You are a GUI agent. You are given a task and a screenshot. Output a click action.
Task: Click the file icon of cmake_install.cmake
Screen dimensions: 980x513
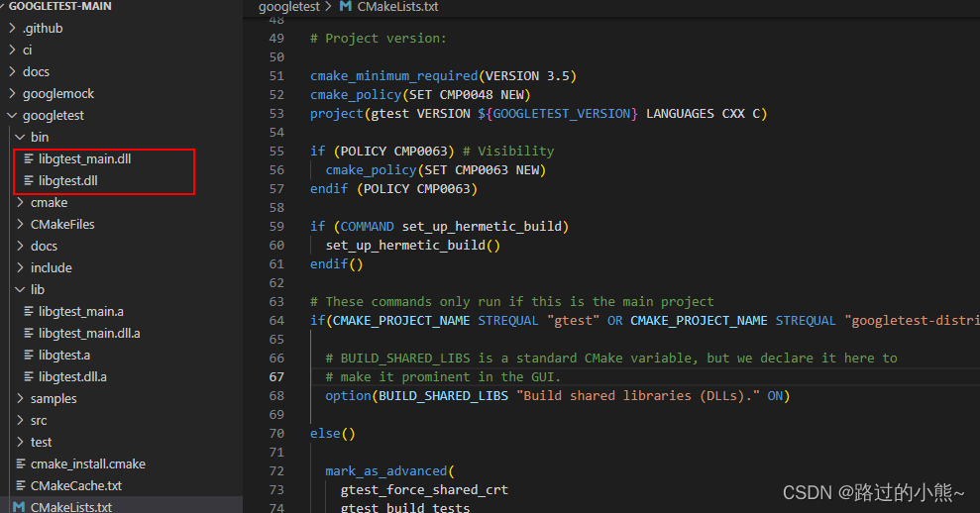pos(21,463)
